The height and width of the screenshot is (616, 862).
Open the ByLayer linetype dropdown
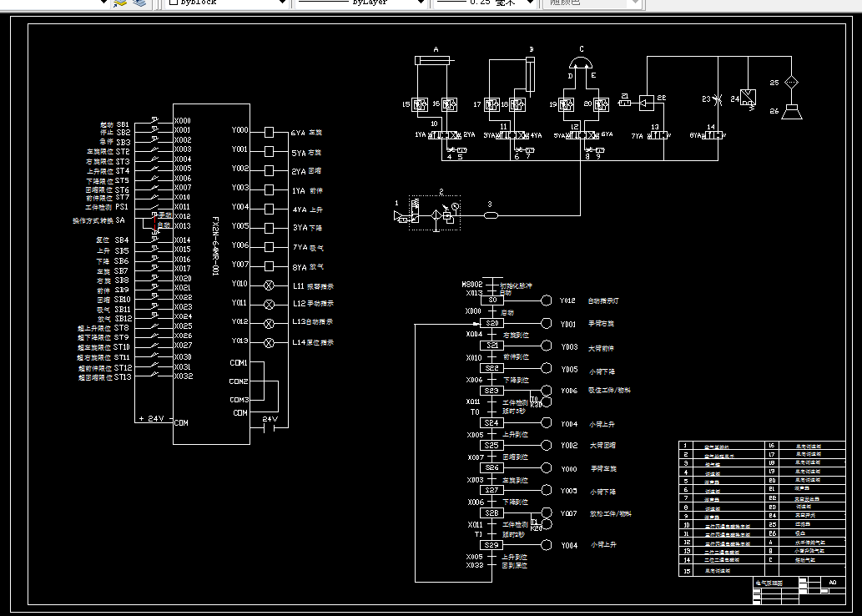click(421, 3)
